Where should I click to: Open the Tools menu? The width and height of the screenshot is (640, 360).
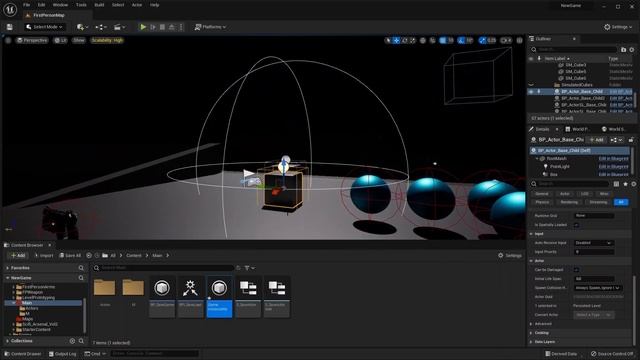81,5
